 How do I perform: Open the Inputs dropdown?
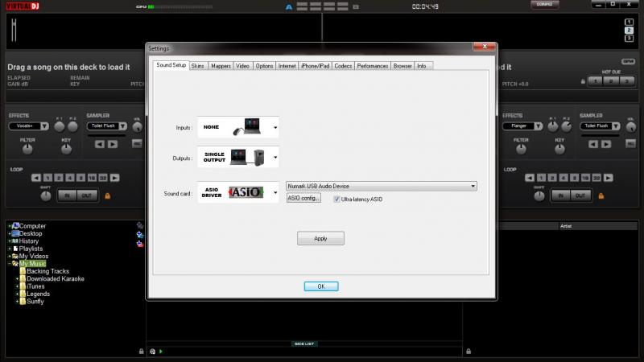click(x=275, y=127)
